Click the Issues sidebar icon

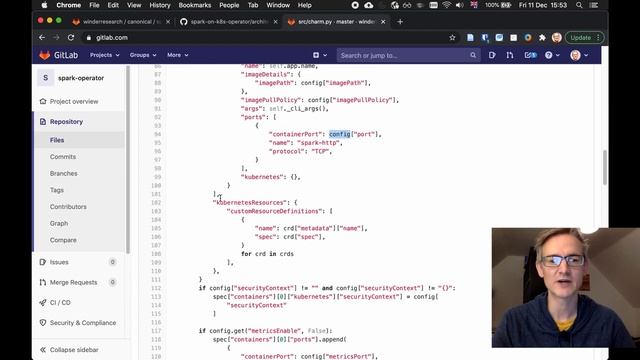pyautogui.click(x=43, y=262)
